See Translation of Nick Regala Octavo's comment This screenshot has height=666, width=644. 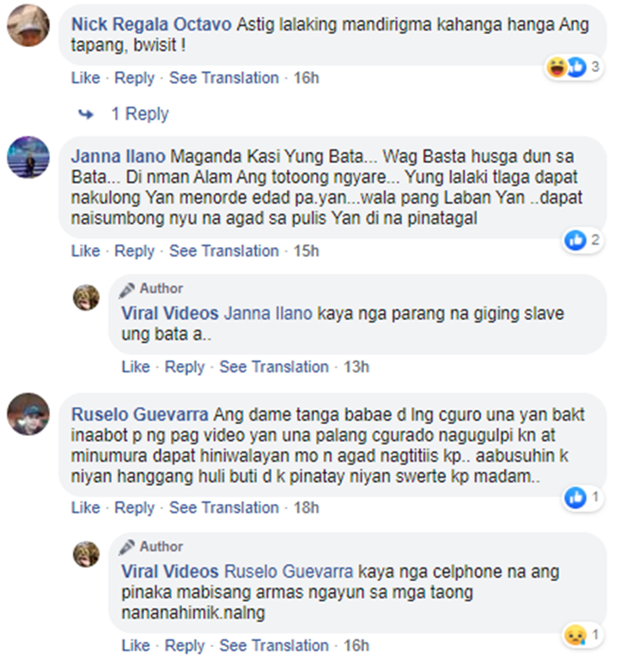click(224, 78)
